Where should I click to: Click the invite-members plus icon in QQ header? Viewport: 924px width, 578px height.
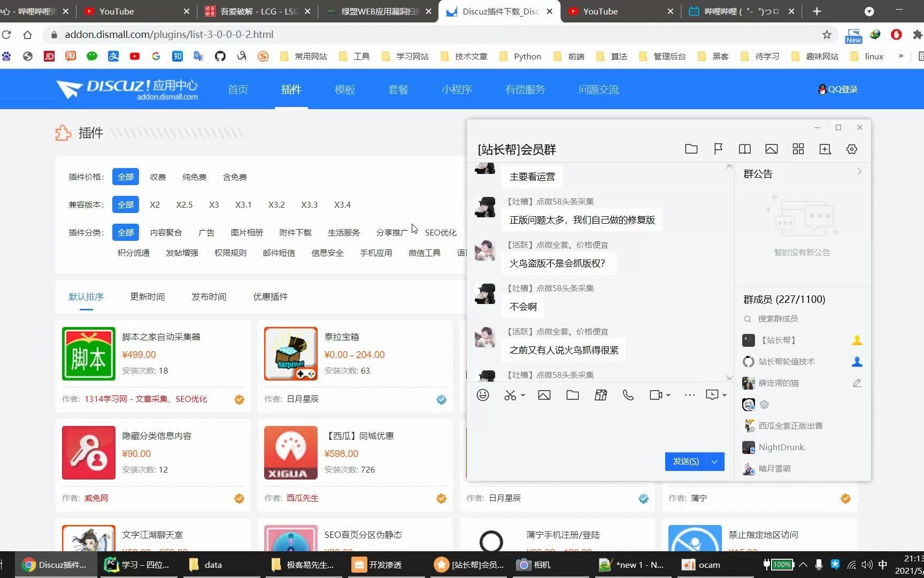click(x=825, y=149)
